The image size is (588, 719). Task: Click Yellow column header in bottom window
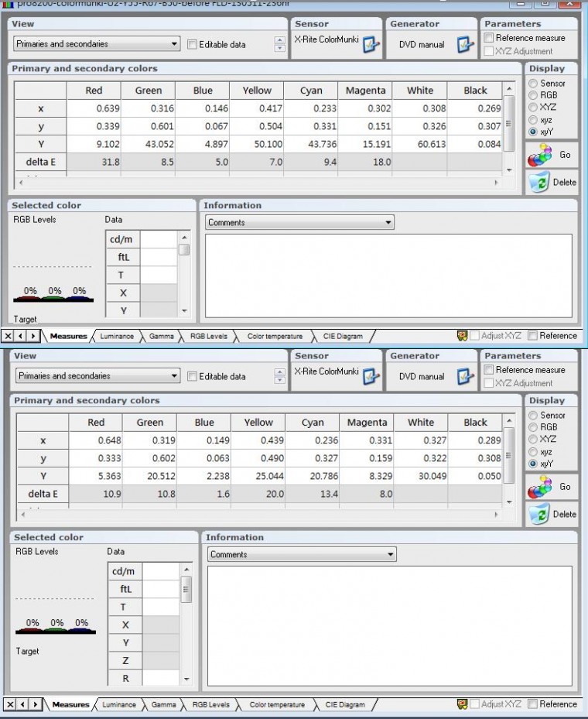click(258, 423)
